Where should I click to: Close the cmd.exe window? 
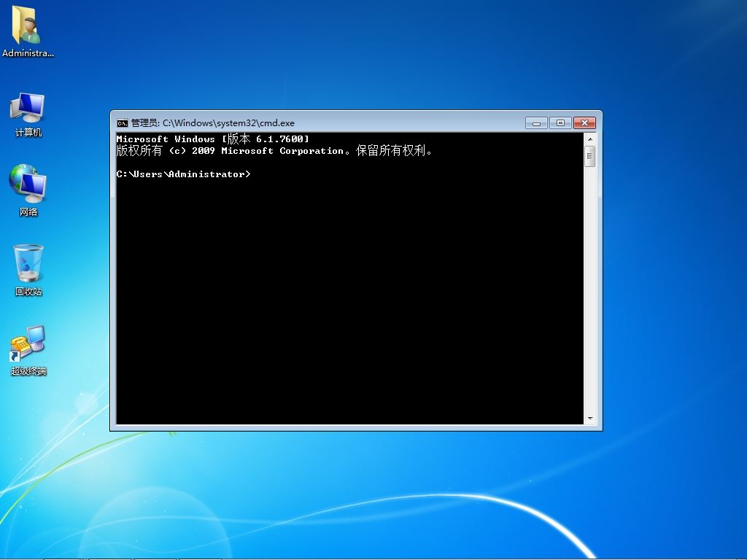(x=584, y=123)
